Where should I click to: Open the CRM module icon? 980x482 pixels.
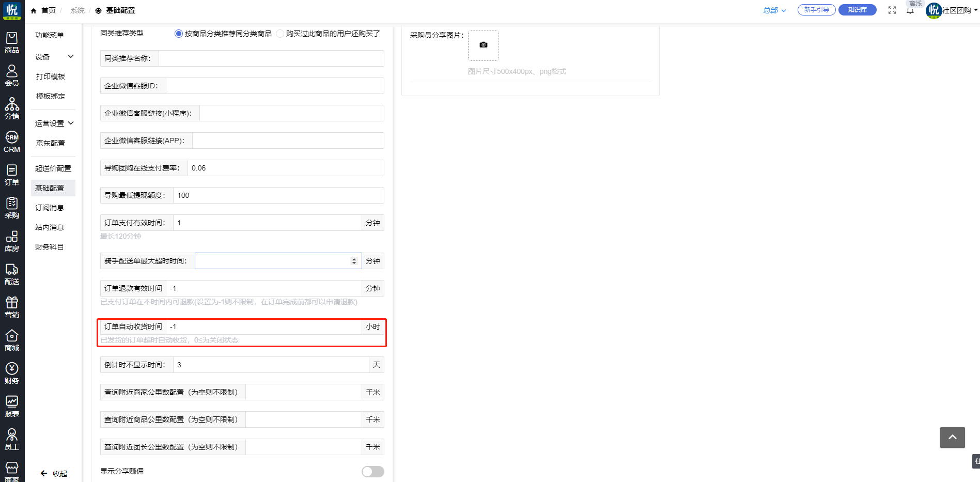(12, 142)
